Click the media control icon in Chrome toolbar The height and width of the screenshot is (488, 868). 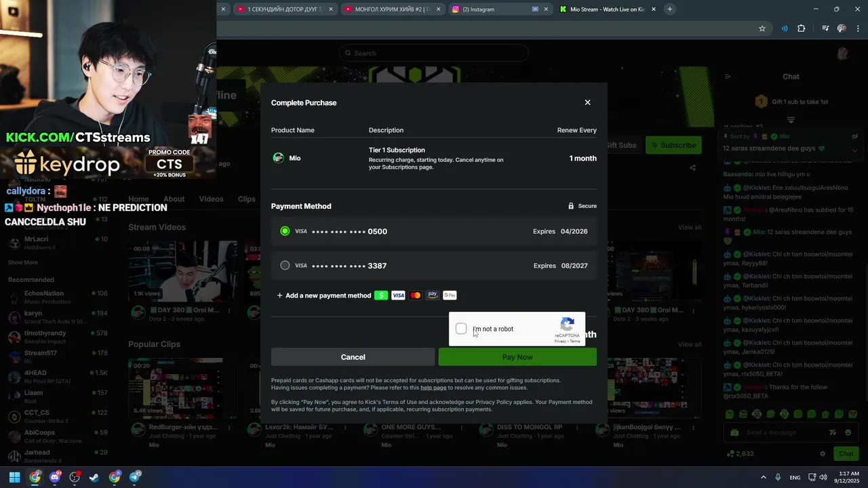pos(825,28)
